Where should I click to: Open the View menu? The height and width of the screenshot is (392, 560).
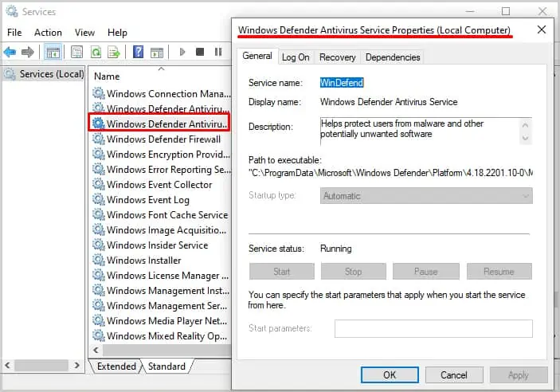pyautogui.click(x=84, y=33)
